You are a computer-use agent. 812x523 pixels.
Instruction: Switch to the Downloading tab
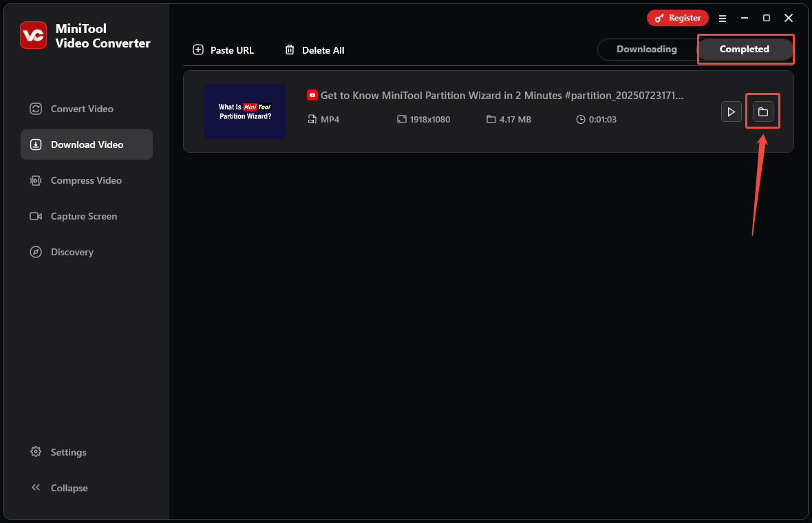646,49
